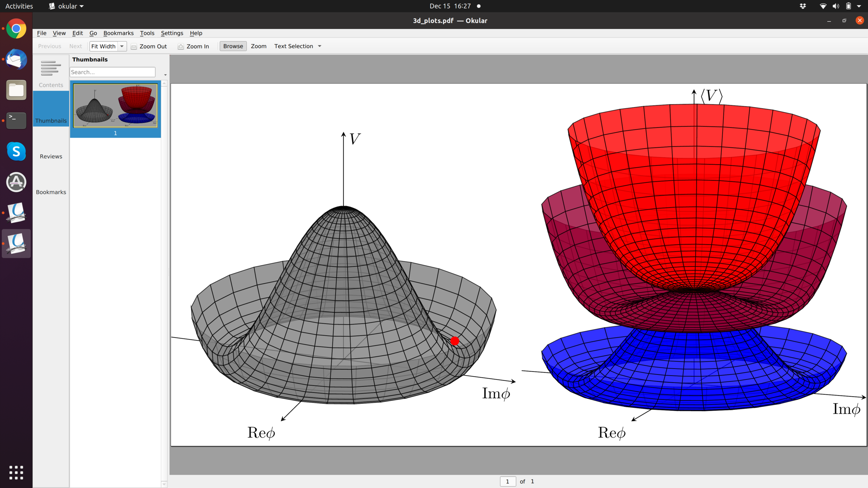Open the thumbnails search filter dropdown
The height and width of the screenshot is (488, 868).
coord(165,75)
